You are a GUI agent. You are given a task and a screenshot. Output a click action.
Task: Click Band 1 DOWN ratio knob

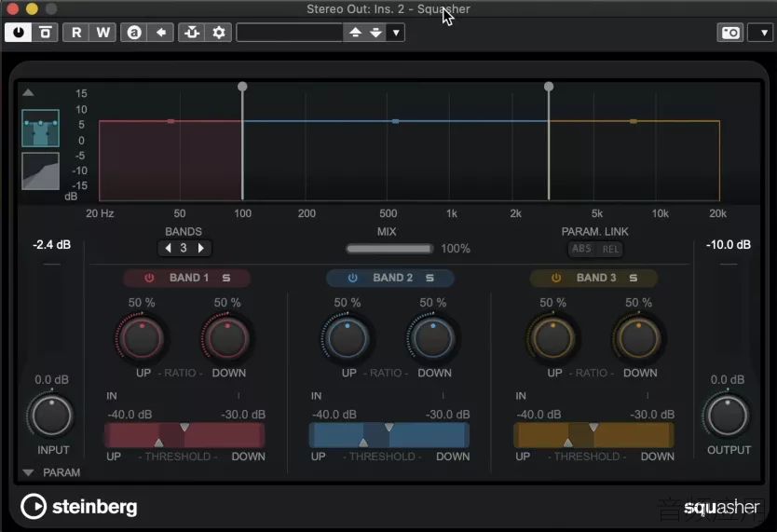(x=227, y=338)
